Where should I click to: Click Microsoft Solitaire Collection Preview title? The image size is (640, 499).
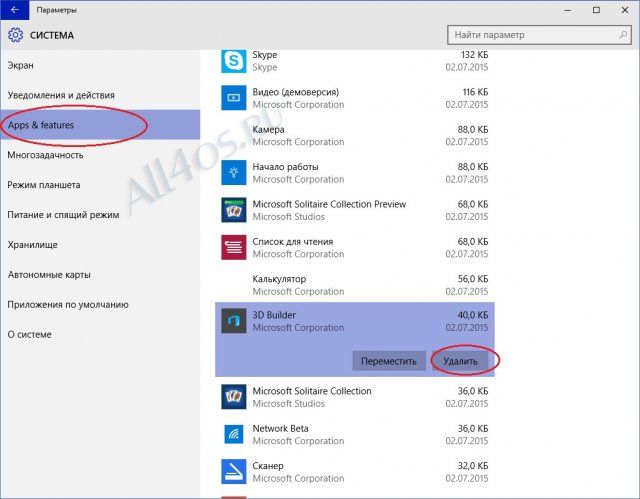pos(329,204)
